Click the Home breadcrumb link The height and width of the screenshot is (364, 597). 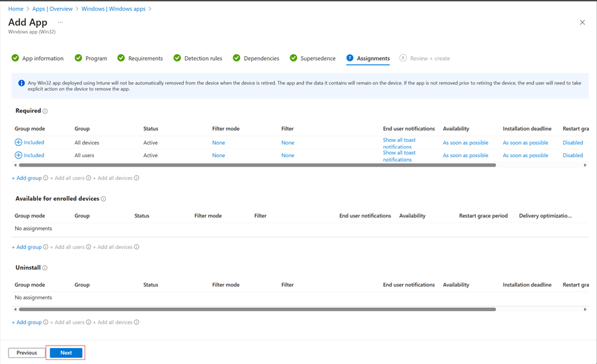pyautogui.click(x=16, y=9)
